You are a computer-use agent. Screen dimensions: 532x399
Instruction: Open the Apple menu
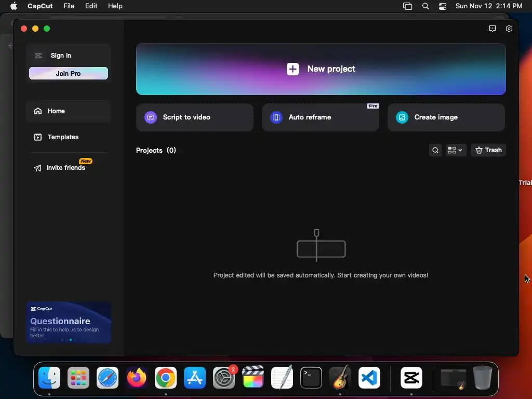click(x=14, y=6)
